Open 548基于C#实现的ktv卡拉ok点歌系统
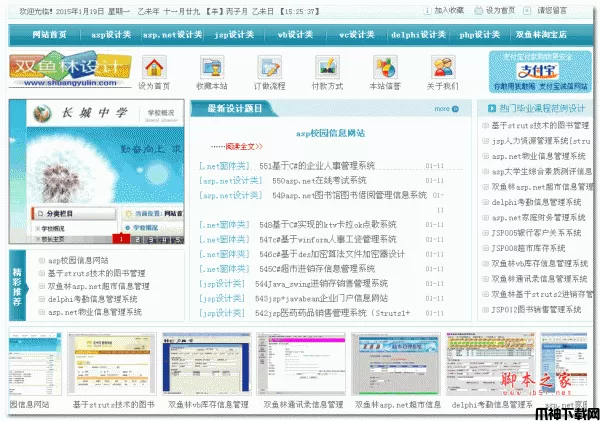 [328, 225]
